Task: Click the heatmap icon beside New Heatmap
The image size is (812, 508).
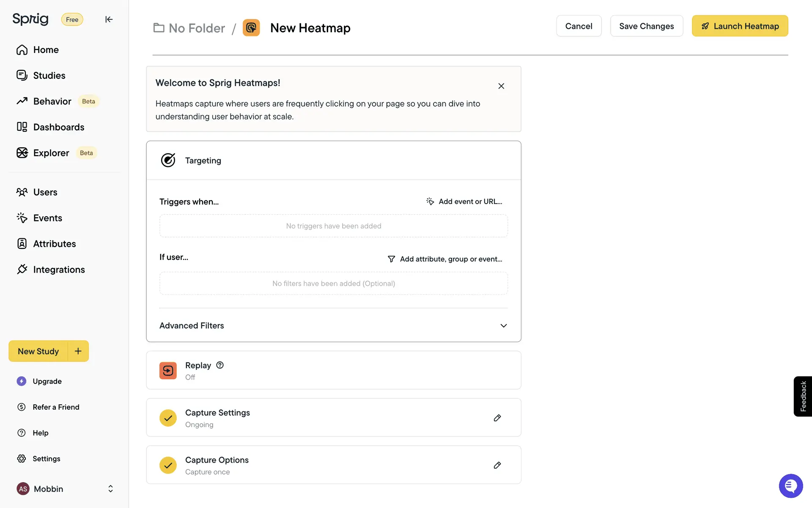Action: tap(251, 28)
